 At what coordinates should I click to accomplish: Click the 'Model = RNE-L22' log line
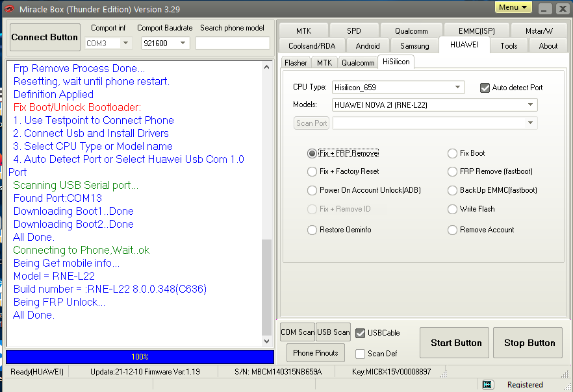coord(54,276)
